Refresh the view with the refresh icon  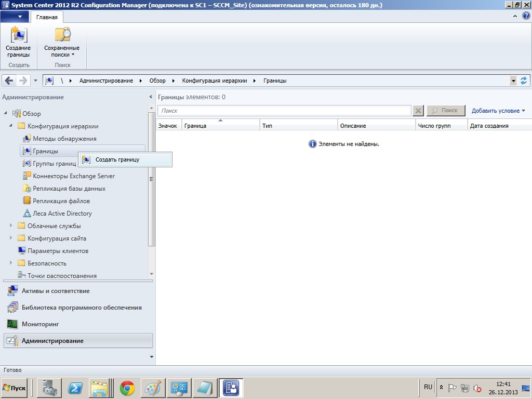coord(524,81)
